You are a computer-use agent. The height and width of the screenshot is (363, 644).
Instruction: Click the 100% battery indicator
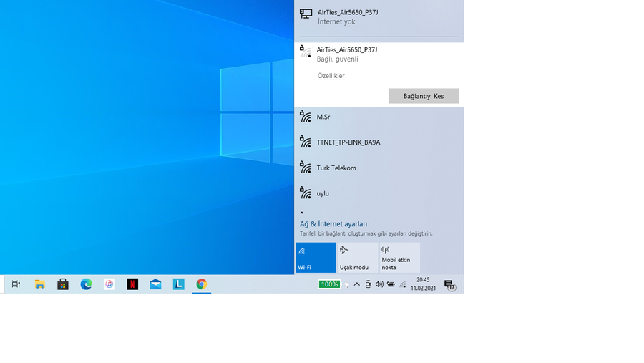click(x=329, y=284)
